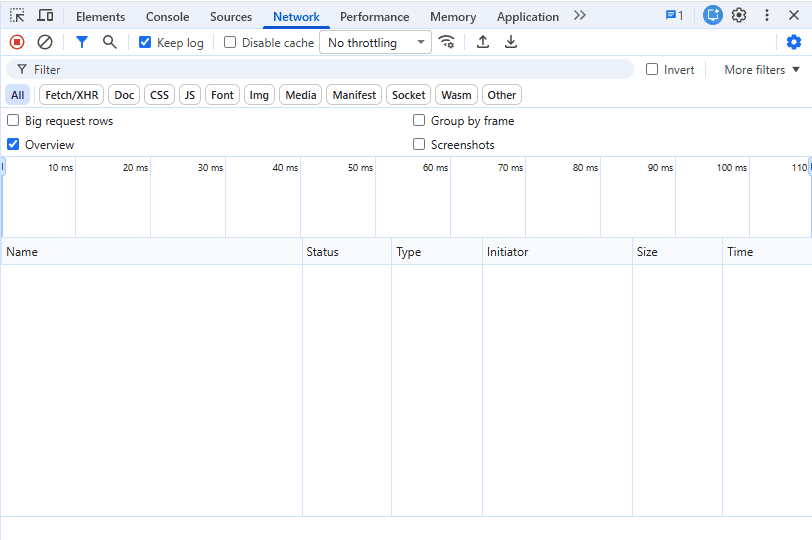Screen dimensions: 812x540
Task: Filter requests by Socket type
Action: tap(409, 95)
